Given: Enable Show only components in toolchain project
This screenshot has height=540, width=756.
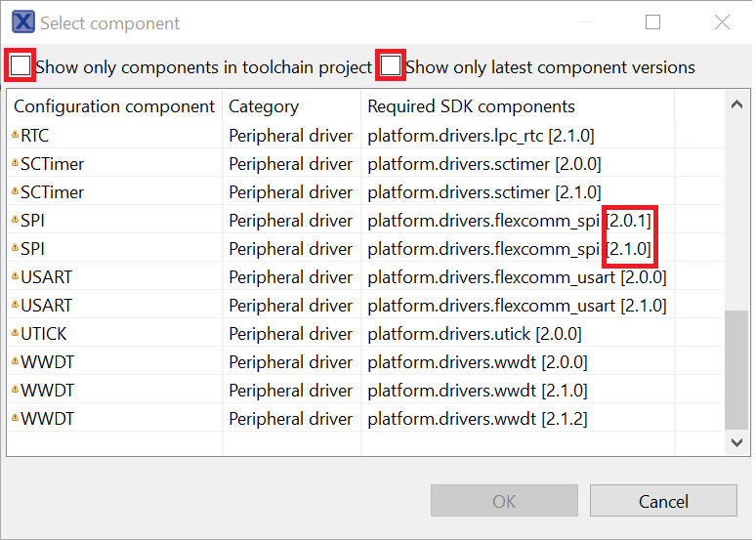Looking at the screenshot, I should coord(21,65).
